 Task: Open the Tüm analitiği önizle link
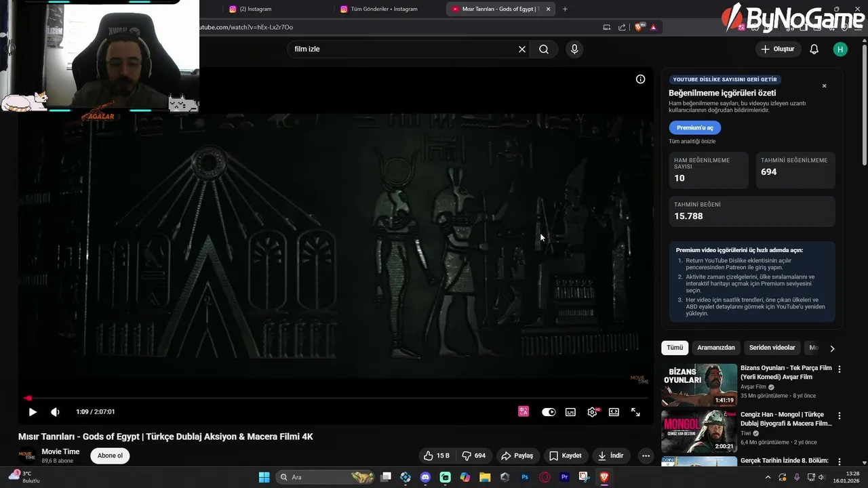tap(692, 142)
